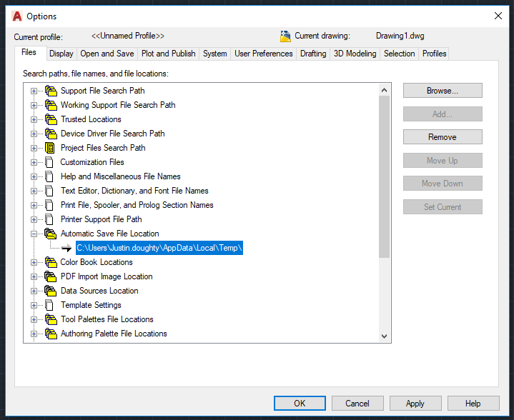Click the Customization Files document icon

[x=49, y=162]
